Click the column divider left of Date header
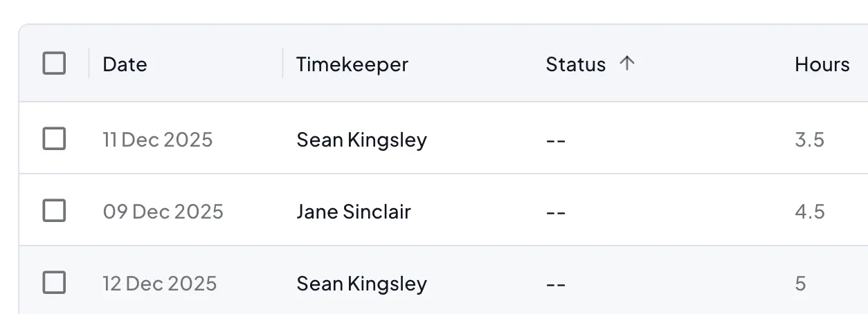The height and width of the screenshot is (314, 868). coord(89,64)
